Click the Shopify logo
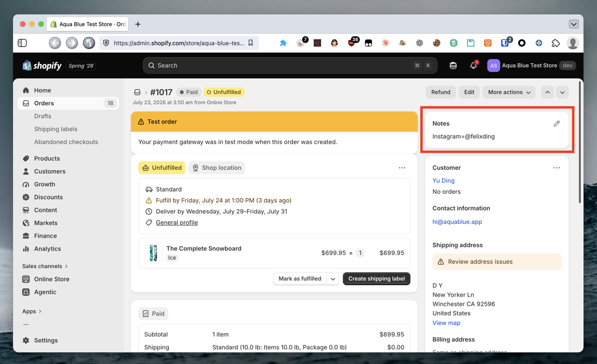The image size is (597, 364). point(42,65)
